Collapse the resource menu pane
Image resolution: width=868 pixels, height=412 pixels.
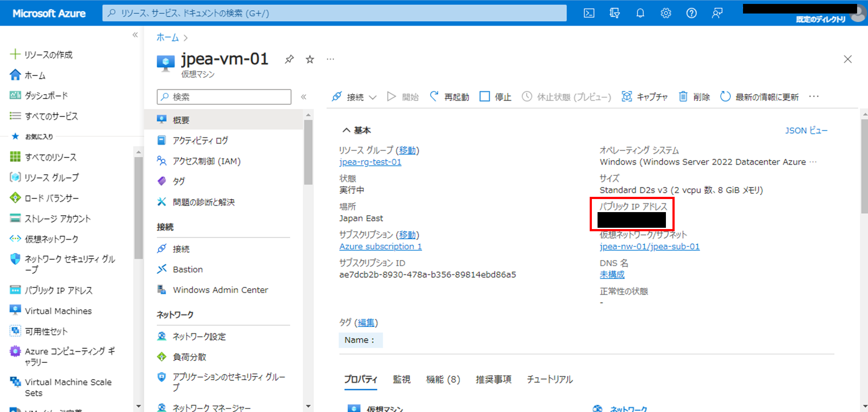pos(304,97)
